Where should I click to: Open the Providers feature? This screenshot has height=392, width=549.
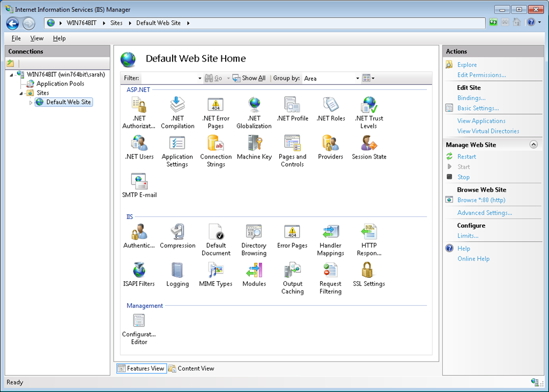coord(330,148)
